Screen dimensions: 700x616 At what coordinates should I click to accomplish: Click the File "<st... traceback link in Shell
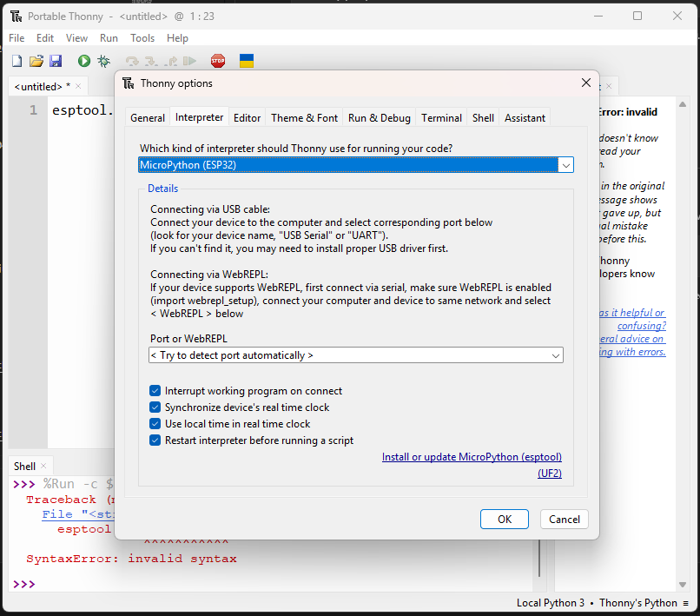tap(78, 514)
